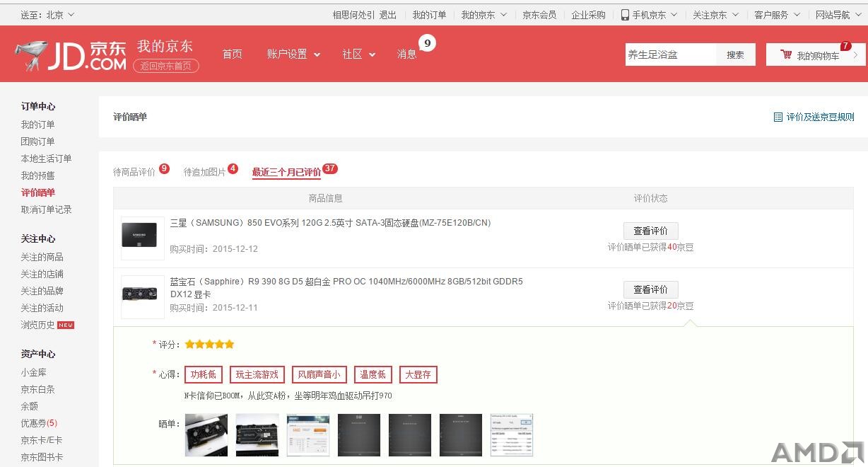Click the JD.com logo
Screen dimensions: 868x467
point(71,54)
